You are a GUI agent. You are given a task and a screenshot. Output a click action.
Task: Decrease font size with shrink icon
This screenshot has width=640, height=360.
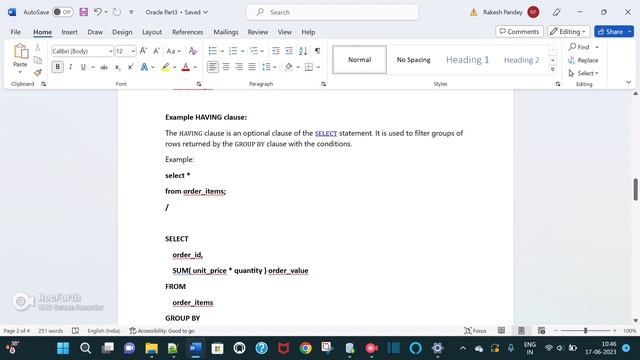click(x=156, y=51)
